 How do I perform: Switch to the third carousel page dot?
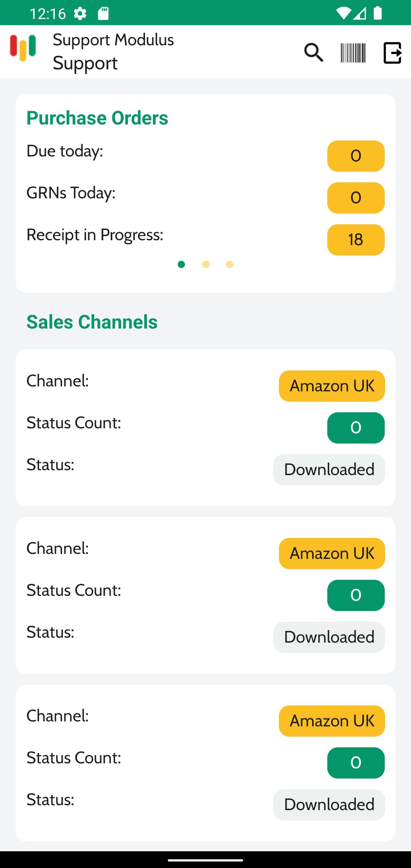tap(229, 264)
